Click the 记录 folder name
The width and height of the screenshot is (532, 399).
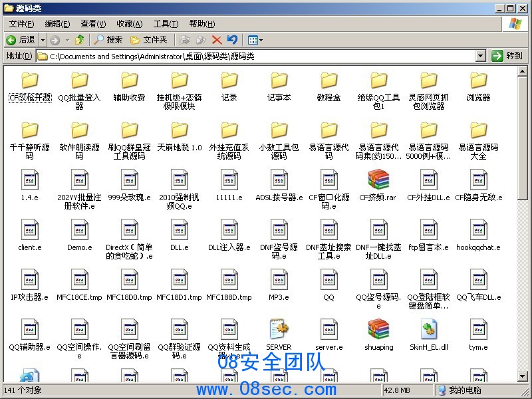pos(229,98)
